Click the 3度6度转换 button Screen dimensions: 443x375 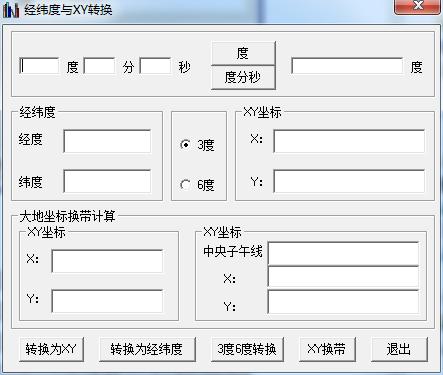point(247,349)
